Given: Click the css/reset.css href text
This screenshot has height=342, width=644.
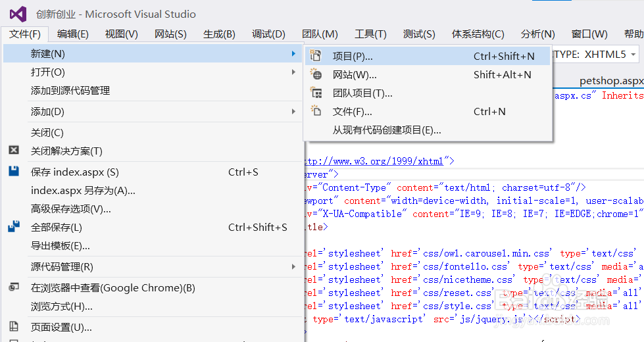Looking at the screenshot, I should (457, 293).
